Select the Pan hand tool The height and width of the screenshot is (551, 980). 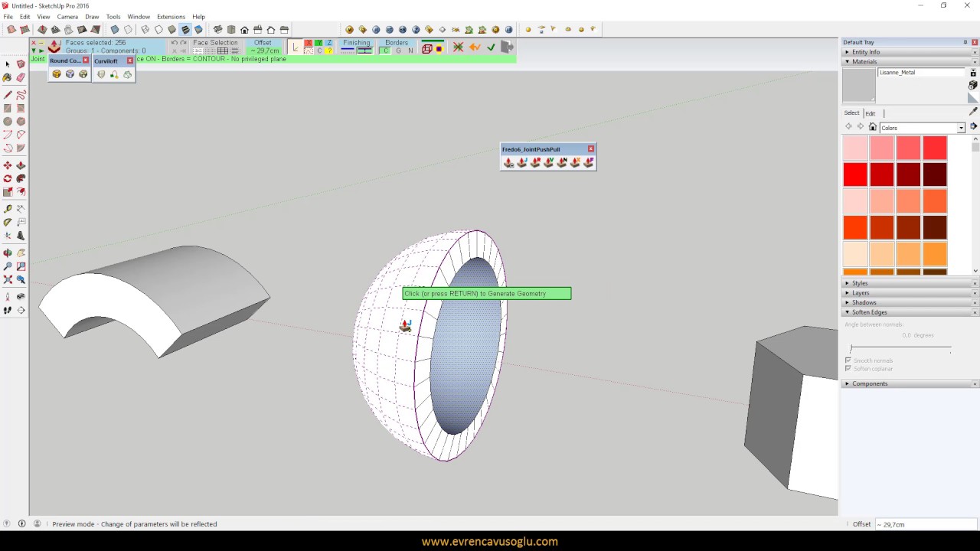21,253
